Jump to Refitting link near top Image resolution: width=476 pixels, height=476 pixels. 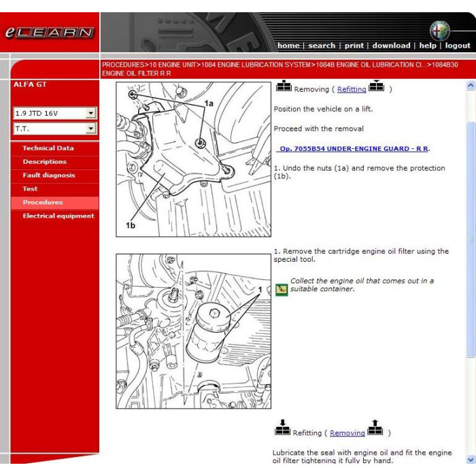point(352,89)
